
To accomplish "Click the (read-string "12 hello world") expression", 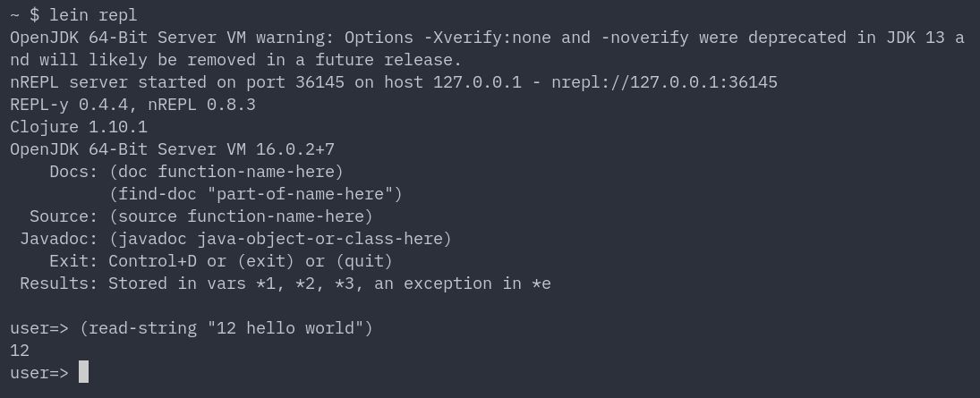I will click(x=226, y=328).
